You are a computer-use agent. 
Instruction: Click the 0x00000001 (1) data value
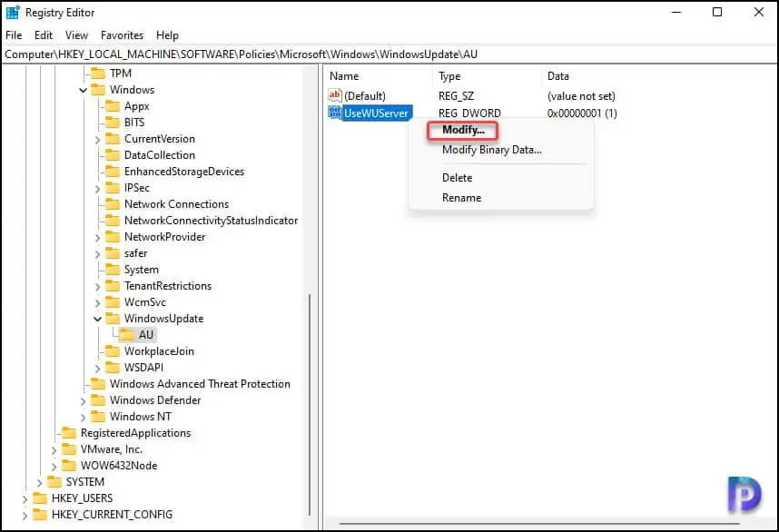[x=582, y=113]
